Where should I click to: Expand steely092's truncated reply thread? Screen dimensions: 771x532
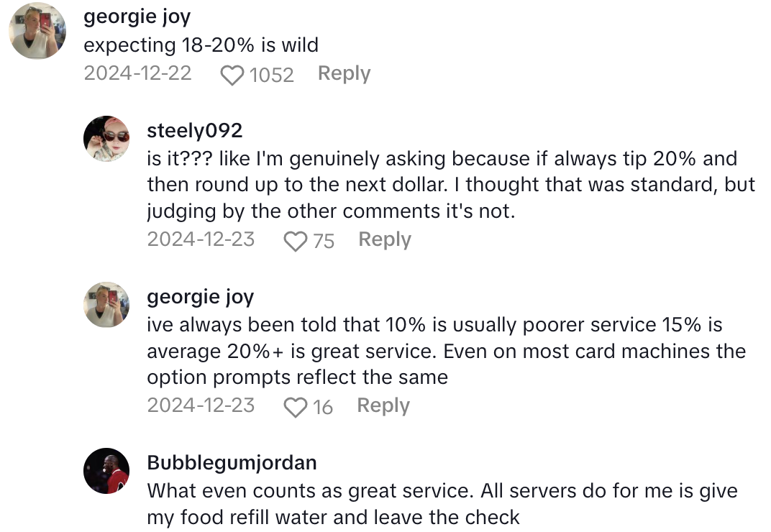(385, 239)
